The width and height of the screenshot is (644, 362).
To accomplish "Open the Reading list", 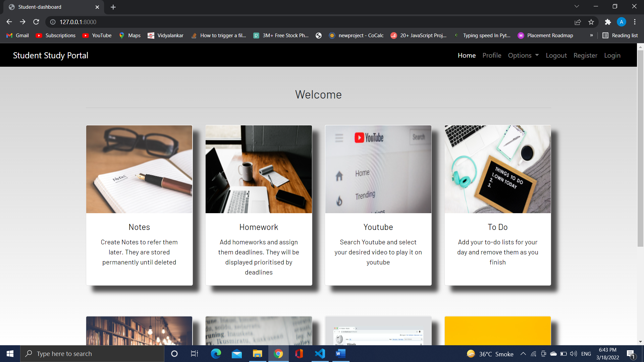I will coord(620,36).
